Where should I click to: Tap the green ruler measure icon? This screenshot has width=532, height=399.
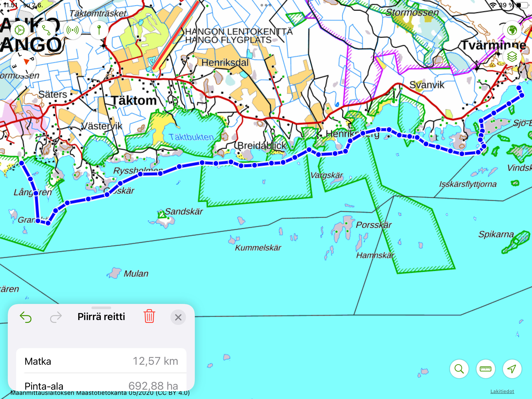(486, 369)
